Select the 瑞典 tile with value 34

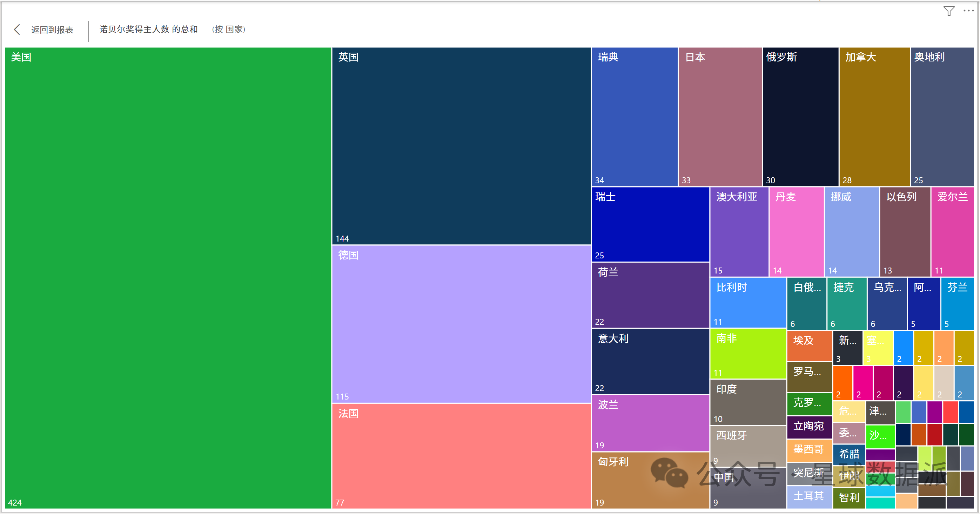[634, 117]
